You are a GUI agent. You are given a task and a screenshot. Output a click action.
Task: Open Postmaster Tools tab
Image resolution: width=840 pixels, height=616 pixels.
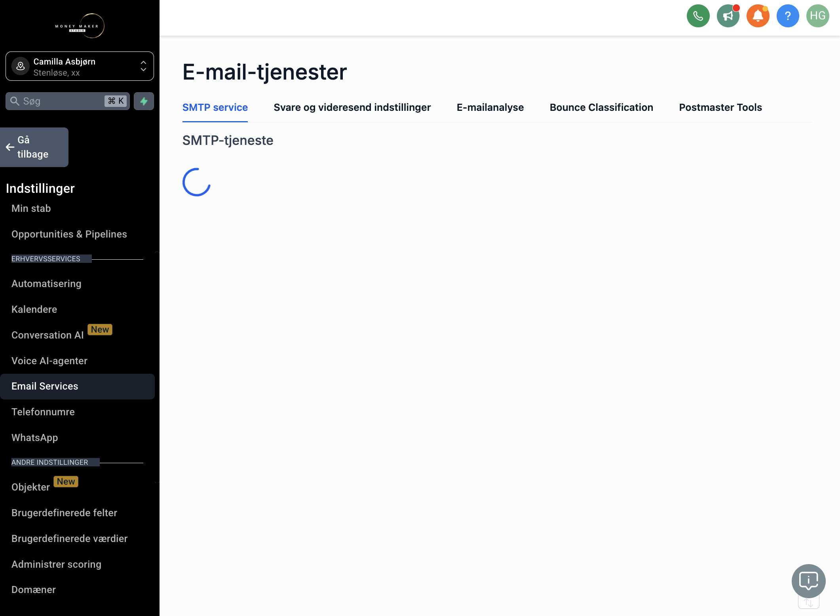[720, 107]
